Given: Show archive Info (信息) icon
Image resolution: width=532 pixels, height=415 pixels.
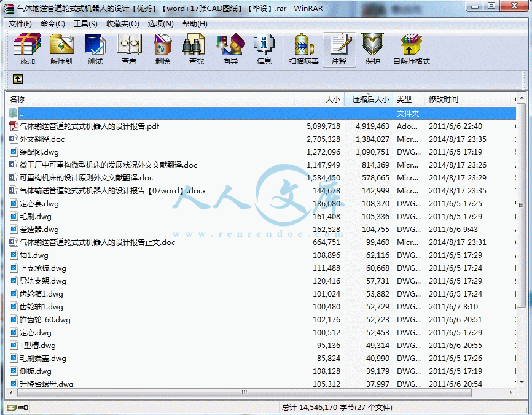Looking at the screenshot, I should click(x=264, y=50).
